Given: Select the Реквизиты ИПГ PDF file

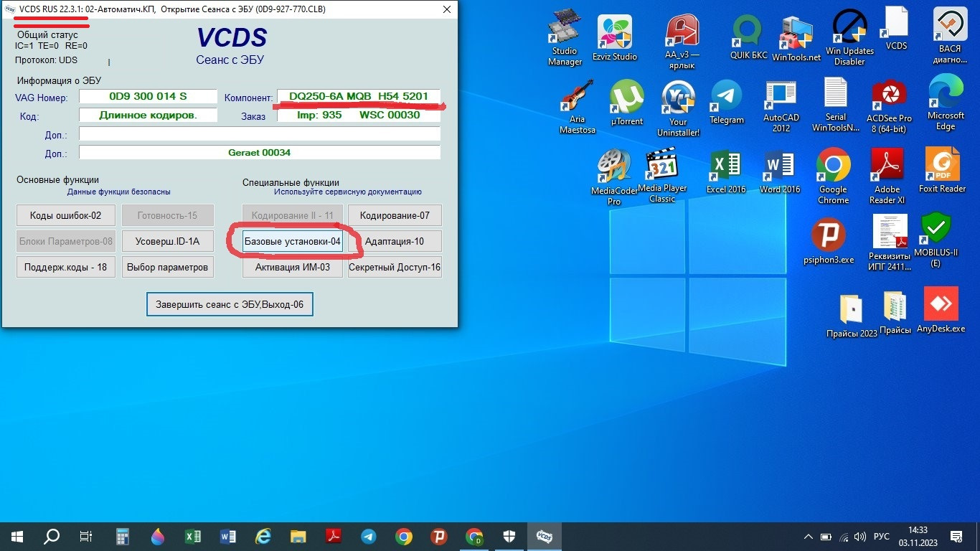Looking at the screenshot, I should [x=890, y=242].
